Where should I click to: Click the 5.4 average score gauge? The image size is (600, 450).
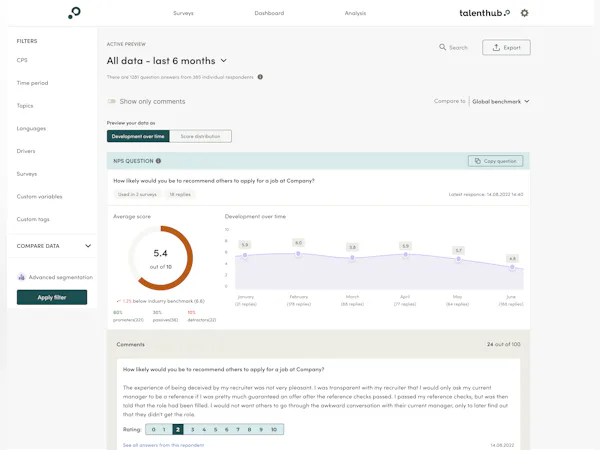coord(161,258)
